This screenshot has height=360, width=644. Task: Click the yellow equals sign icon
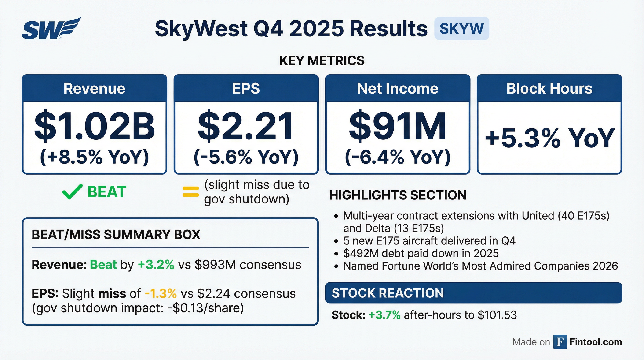[x=191, y=192]
